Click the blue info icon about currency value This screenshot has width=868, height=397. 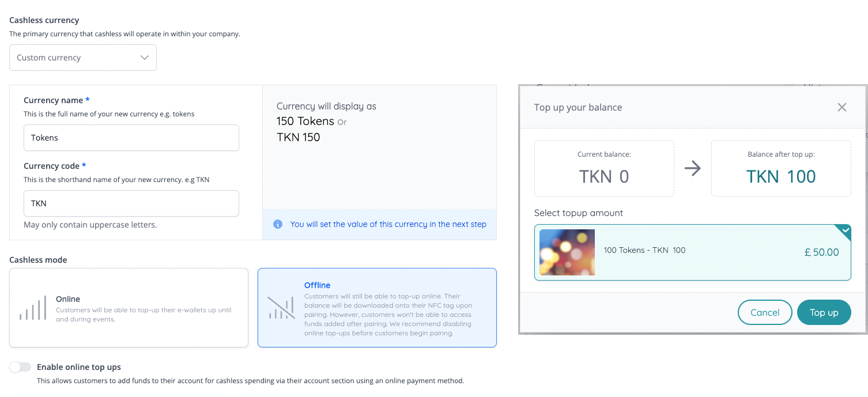point(278,224)
